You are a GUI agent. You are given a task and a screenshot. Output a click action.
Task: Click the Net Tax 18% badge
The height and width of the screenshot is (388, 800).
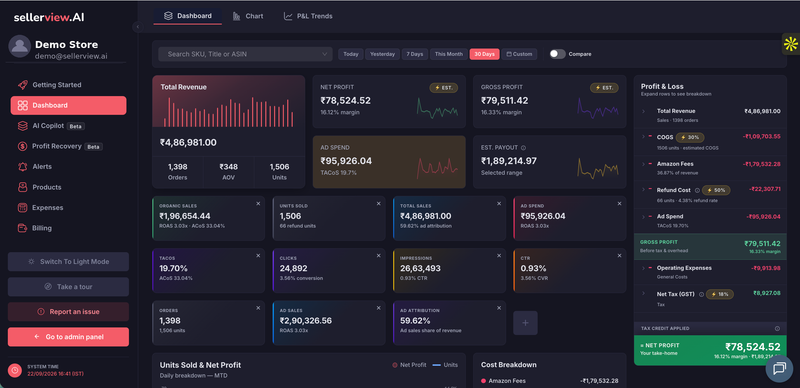(x=720, y=294)
